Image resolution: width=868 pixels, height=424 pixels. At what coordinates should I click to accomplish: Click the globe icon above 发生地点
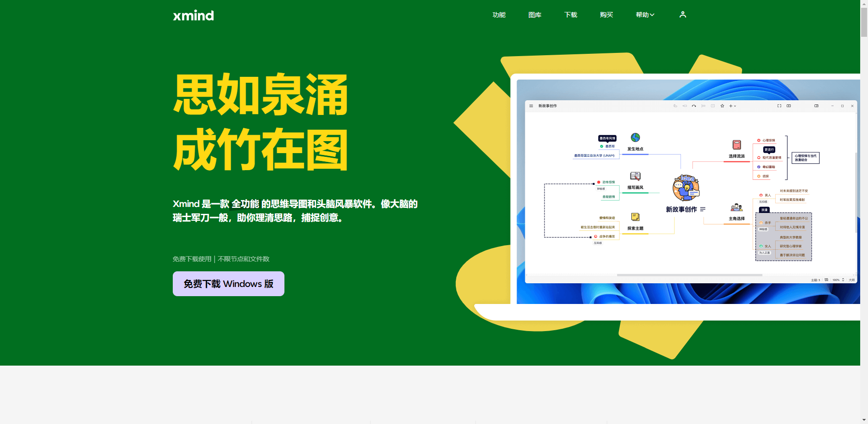click(635, 138)
